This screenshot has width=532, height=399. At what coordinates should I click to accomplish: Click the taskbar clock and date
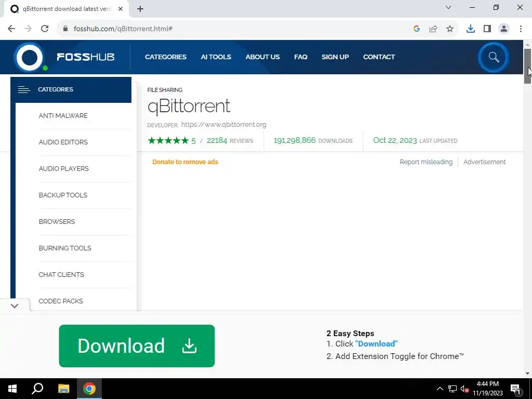(487, 389)
